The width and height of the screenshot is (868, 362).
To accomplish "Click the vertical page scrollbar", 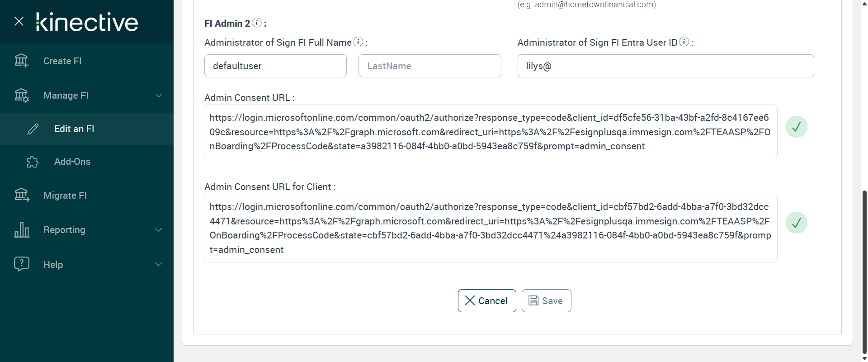I will point(864,271).
